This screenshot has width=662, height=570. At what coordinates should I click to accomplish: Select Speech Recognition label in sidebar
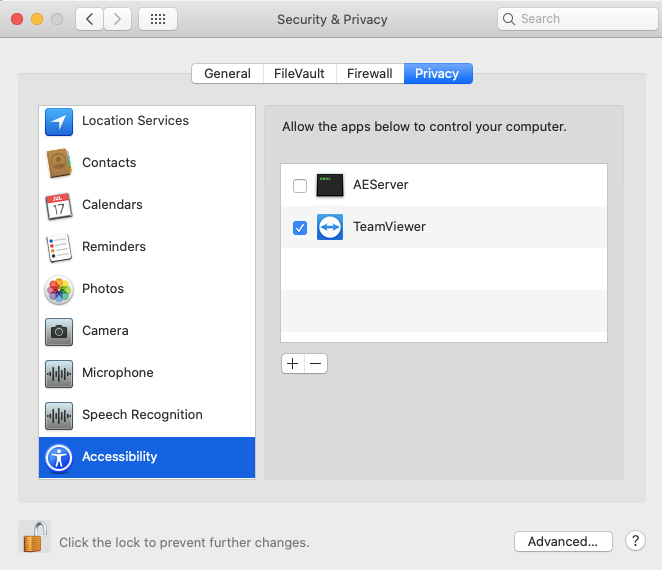pyautogui.click(x=142, y=415)
